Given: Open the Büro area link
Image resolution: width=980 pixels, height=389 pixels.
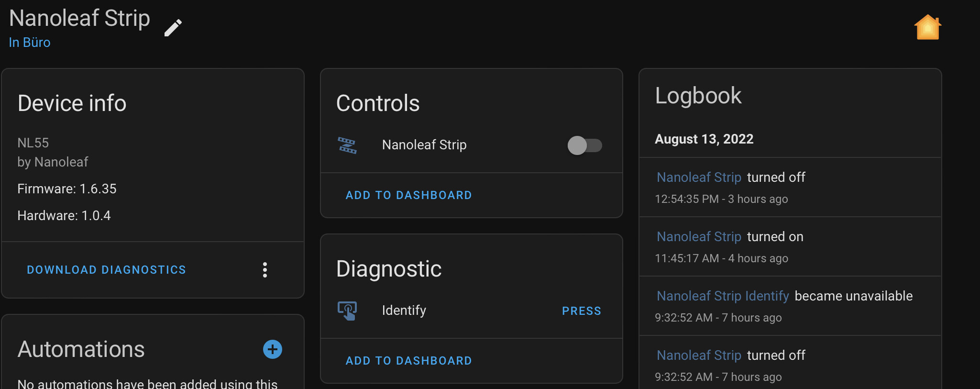Looking at the screenshot, I should pyautogui.click(x=30, y=42).
